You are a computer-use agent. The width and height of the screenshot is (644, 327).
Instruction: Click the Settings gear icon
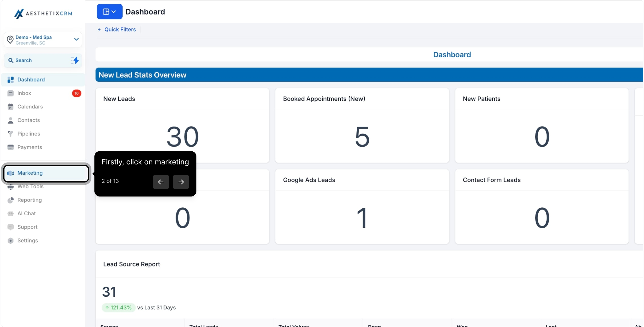coord(11,241)
